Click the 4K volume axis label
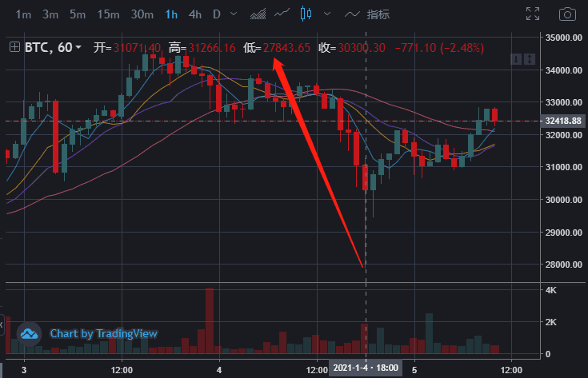This screenshot has width=588, height=378. [551, 290]
